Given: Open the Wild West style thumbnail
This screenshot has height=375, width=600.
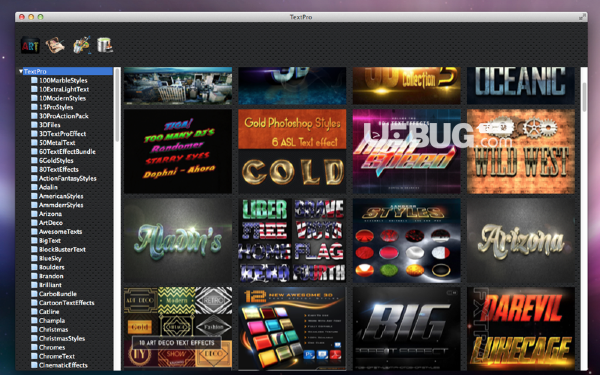Looking at the screenshot, I should 521,151.
